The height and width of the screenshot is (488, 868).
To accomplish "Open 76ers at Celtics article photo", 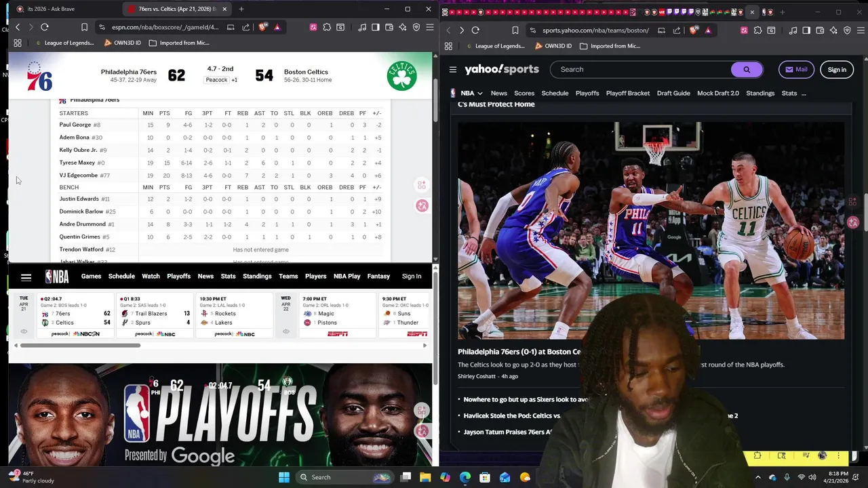I will (651, 230).
